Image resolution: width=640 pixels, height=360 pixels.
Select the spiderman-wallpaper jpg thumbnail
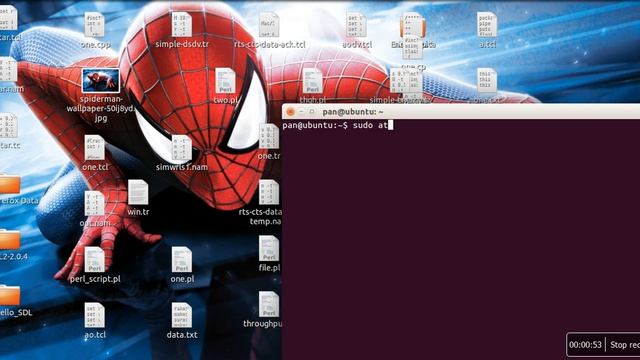[101, 80]
